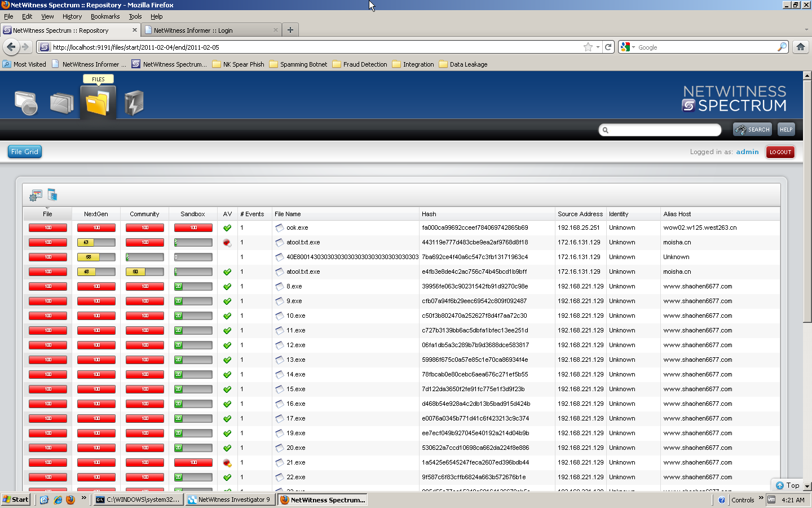This screenshot has height=508, width=812.
Task: Select the Files folder navigation icon
Action: (x=98, y=103)
